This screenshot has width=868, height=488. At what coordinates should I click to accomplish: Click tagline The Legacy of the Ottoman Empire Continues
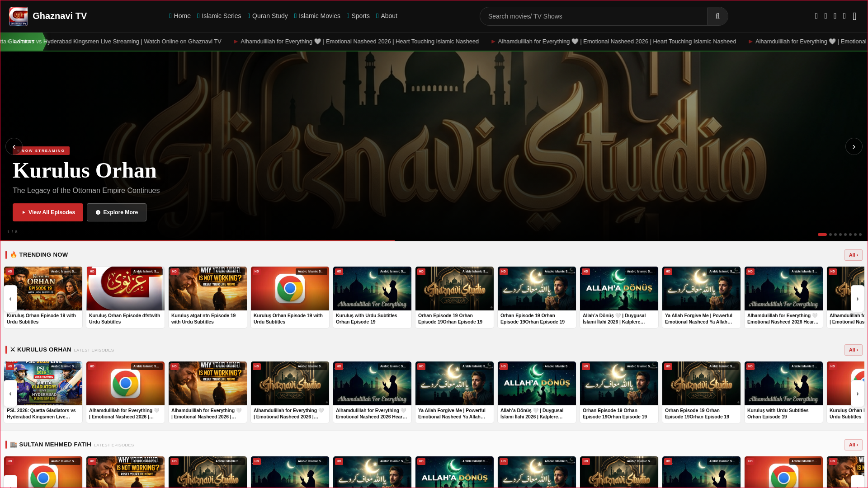point(86,191)
